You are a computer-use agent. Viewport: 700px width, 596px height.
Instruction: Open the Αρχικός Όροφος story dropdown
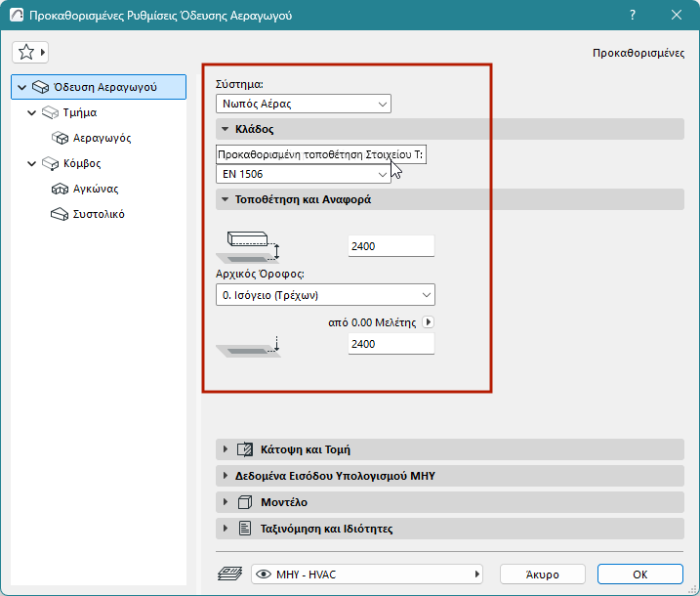tap(325, 295)
